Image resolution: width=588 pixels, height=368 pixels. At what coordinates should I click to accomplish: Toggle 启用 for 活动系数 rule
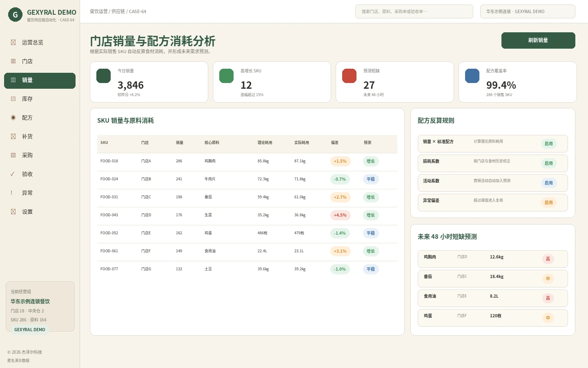click(x=549, y=183)
